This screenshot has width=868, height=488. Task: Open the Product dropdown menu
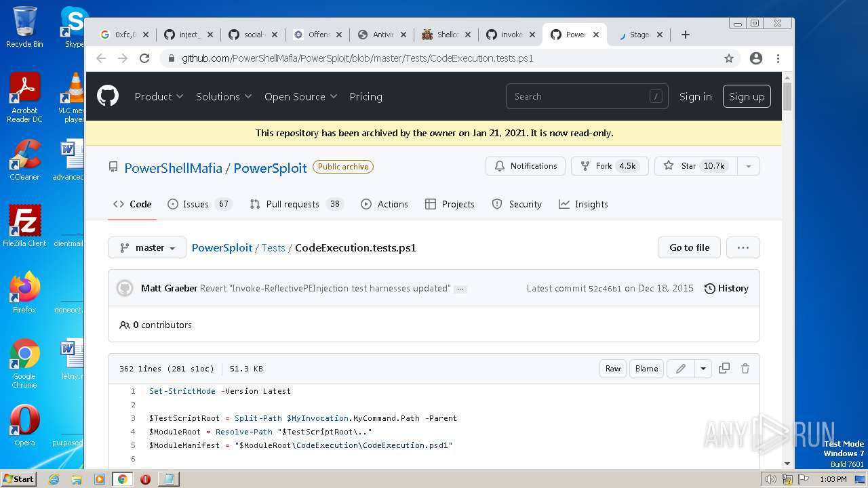[x=159, y=96]
